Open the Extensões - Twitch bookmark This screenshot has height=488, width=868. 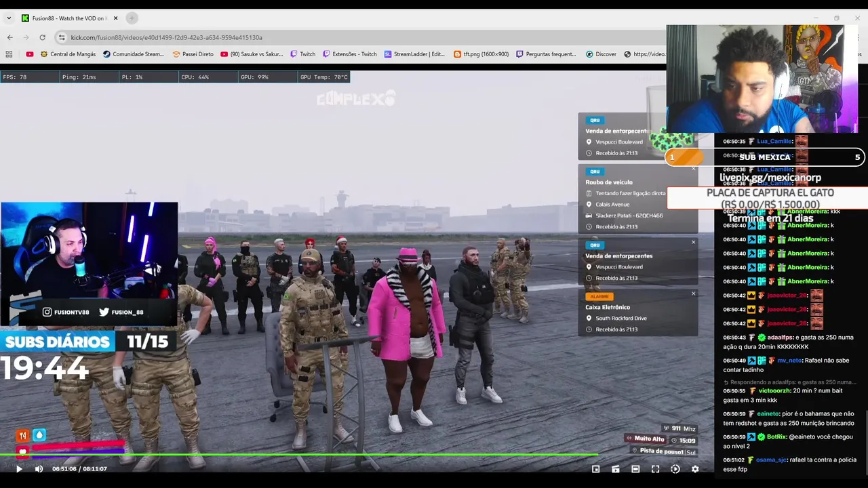click(350, 54)
